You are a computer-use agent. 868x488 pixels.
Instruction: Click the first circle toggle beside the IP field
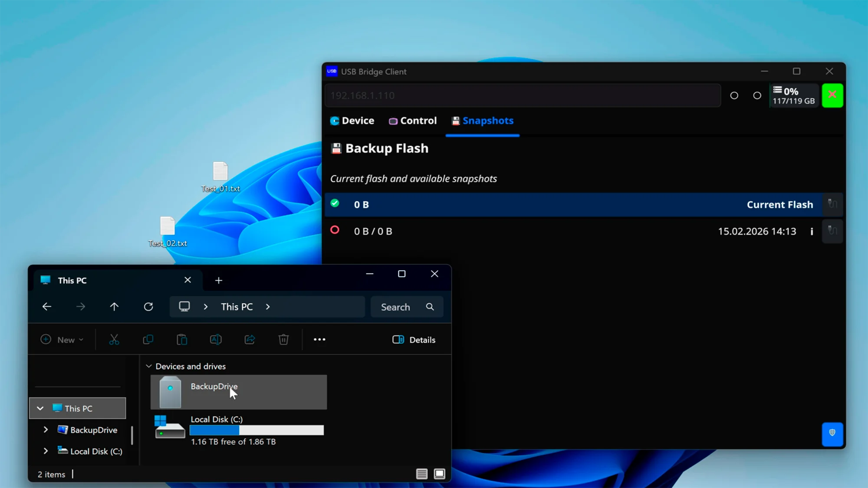click(x=735, y=95)
